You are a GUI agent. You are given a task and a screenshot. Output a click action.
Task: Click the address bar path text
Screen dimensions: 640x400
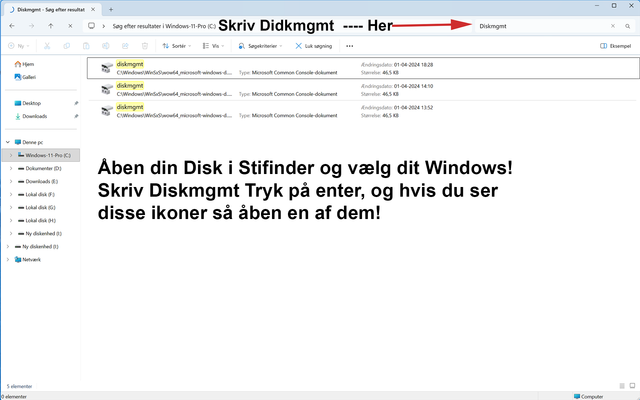pyautogui.click(x=164, y=26)
